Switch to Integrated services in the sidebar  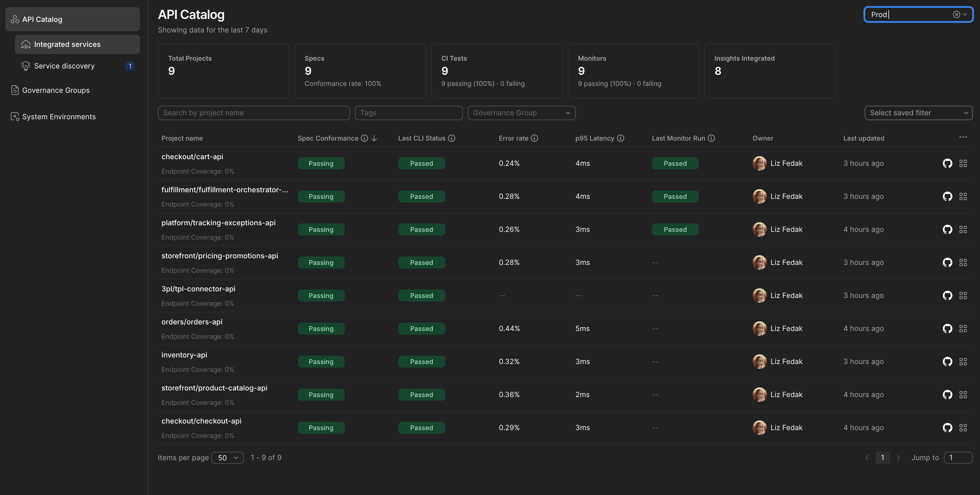pos(67,44)
